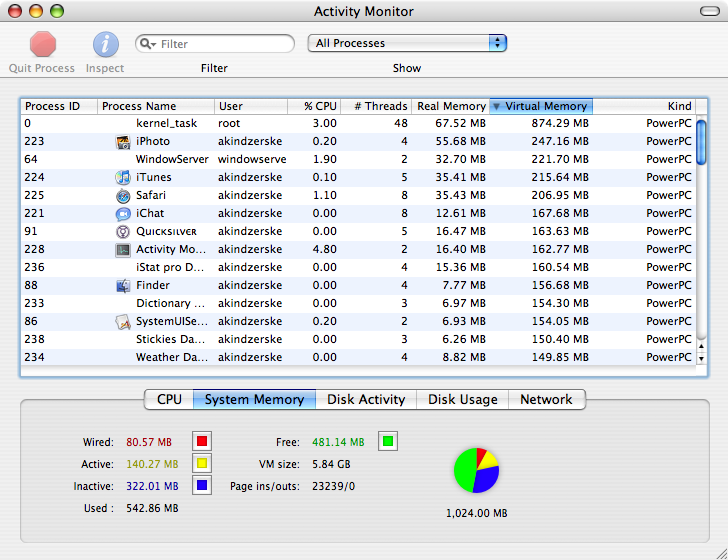Click the Inspect info icon

click(x=105, y=45)
